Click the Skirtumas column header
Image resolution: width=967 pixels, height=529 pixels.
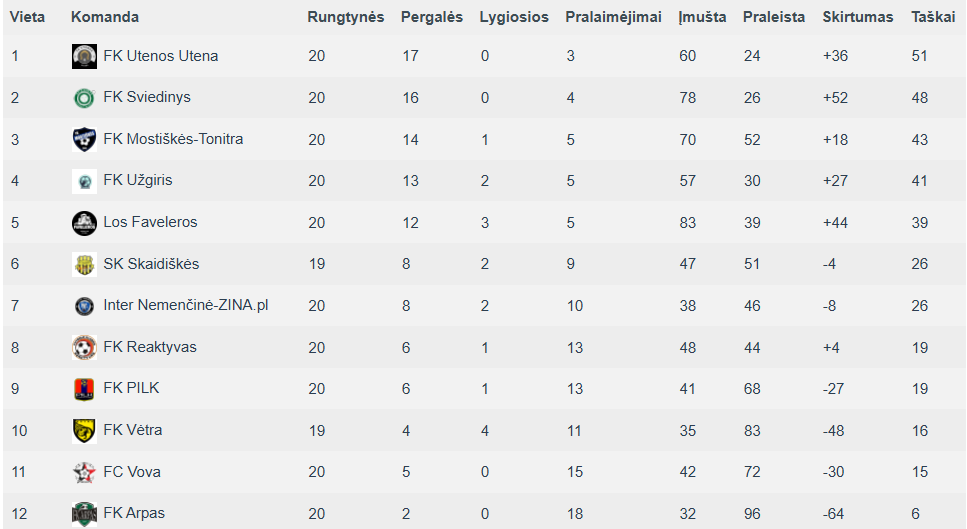click(x=857, y=17)
